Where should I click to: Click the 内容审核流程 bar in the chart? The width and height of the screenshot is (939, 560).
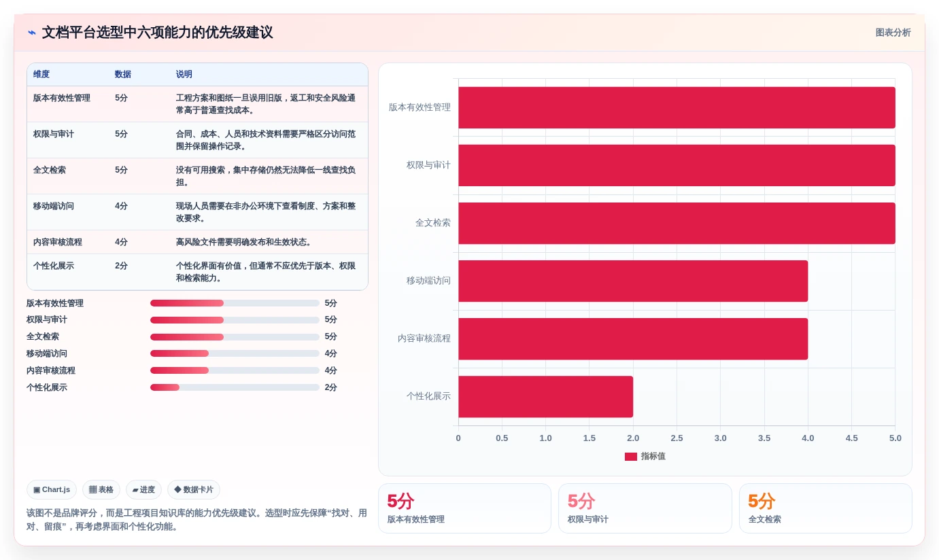pyautogui.click(x=633, y=339)
